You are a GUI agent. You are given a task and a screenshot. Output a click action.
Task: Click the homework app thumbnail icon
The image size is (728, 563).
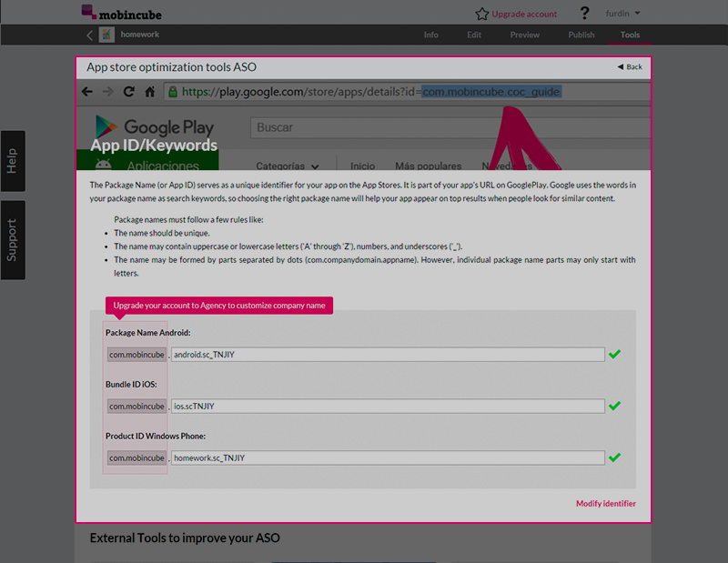(106, 35)
